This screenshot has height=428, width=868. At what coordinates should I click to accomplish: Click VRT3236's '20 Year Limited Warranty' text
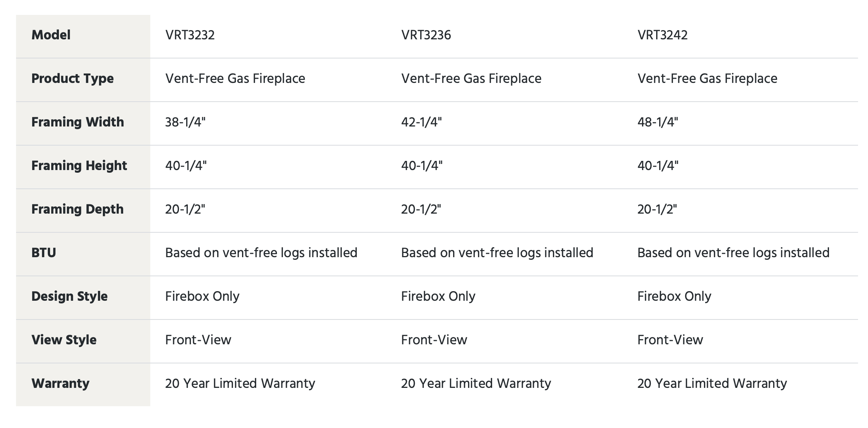pos(476,384)
